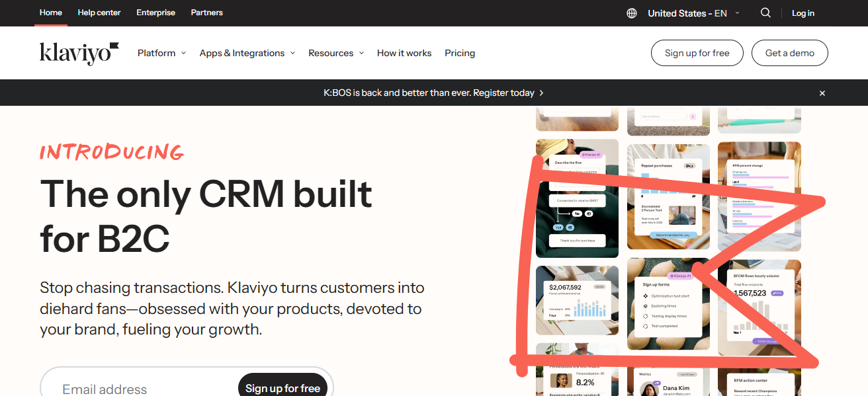Viewport: 868px width, 396px height.
Task: Open the search magnifier icon
Action: click(765, 13)
